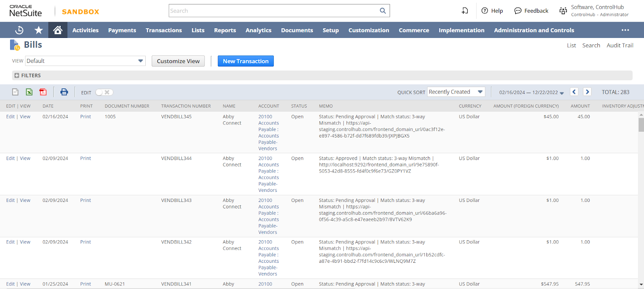
Task: Open the Commerce menu
Action: (x=414, y=30)
